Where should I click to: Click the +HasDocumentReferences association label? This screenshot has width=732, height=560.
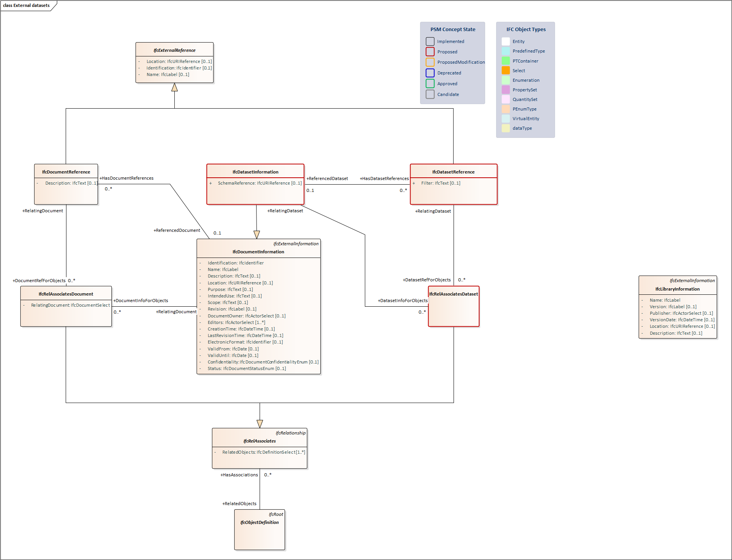(127, 178)
